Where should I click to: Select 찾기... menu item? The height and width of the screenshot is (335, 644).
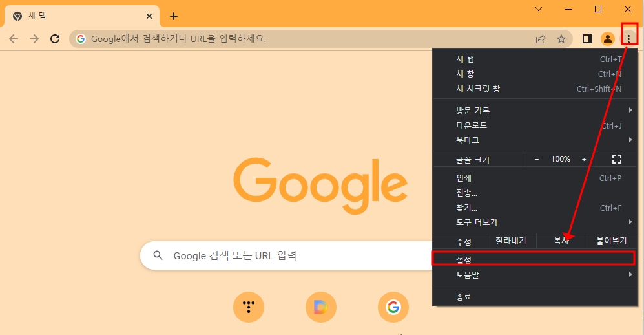coord(535,208)
